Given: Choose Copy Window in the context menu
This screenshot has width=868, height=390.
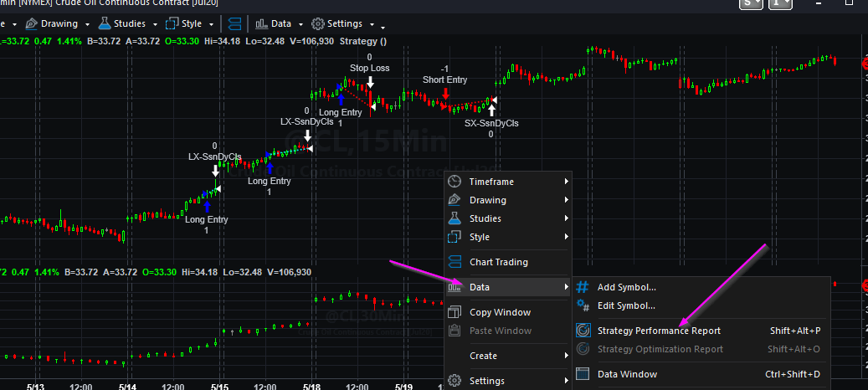Looking at the screenshot, I should click(x=500, y=312).
